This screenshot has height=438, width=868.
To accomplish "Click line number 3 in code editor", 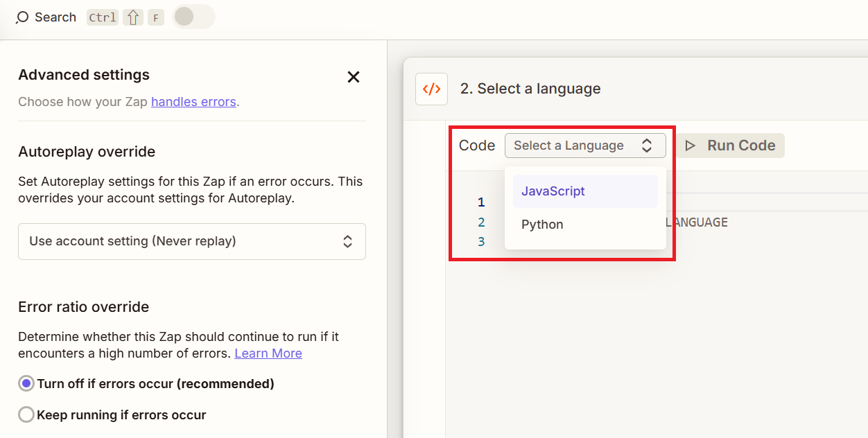I will (x=481, y=242).
